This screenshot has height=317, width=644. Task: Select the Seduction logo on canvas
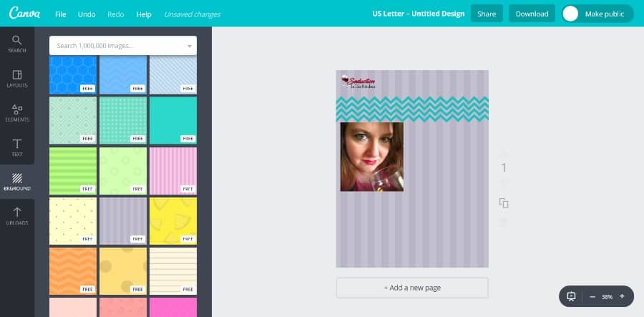pos(358,82)
